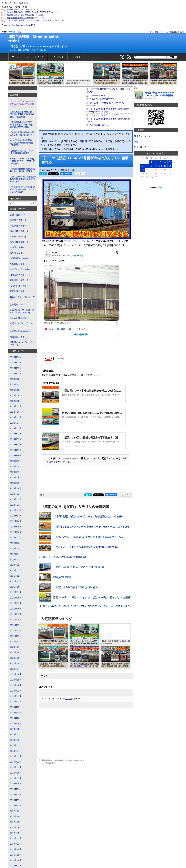Screen dimensions: 186x868
Task: Click the reply bubble icon on the embedded tweet
Action: 58,329
